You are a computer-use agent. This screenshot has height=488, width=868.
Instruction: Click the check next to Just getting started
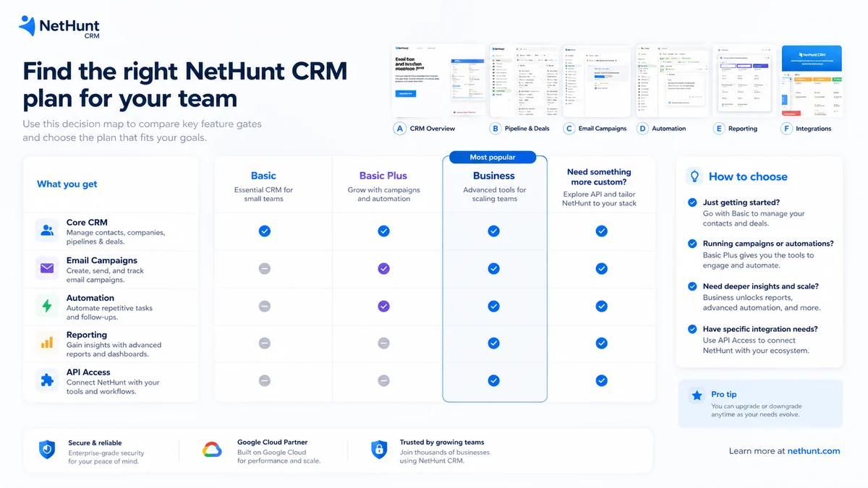[x=692, y=202]
